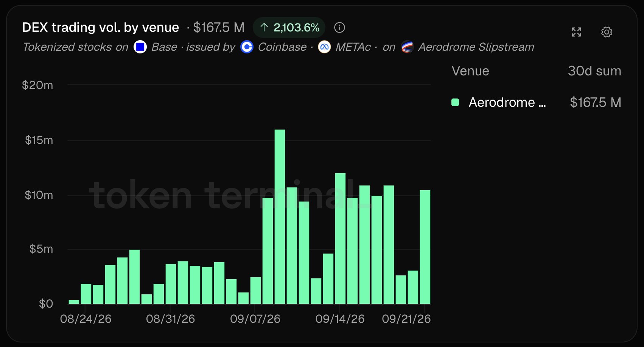Select the Aerodrome … venue legend entry
Screen dimensions: 644x347
tap(507, 102)
